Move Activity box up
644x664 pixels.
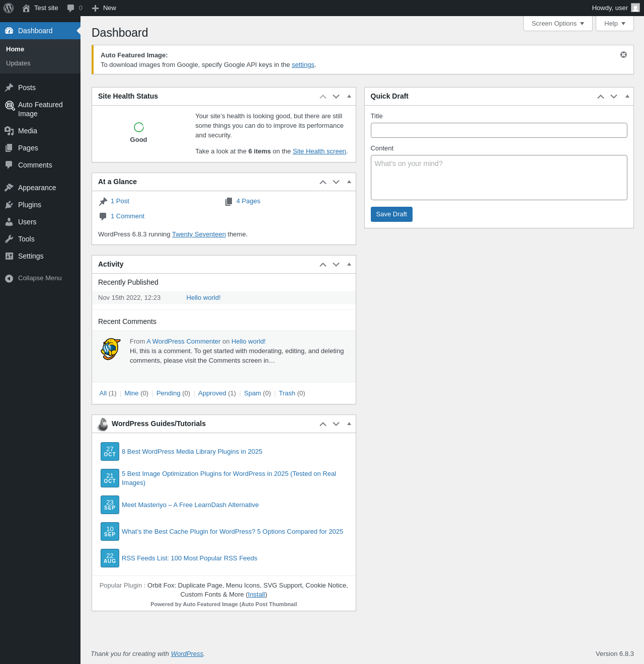tap(323, 265)
